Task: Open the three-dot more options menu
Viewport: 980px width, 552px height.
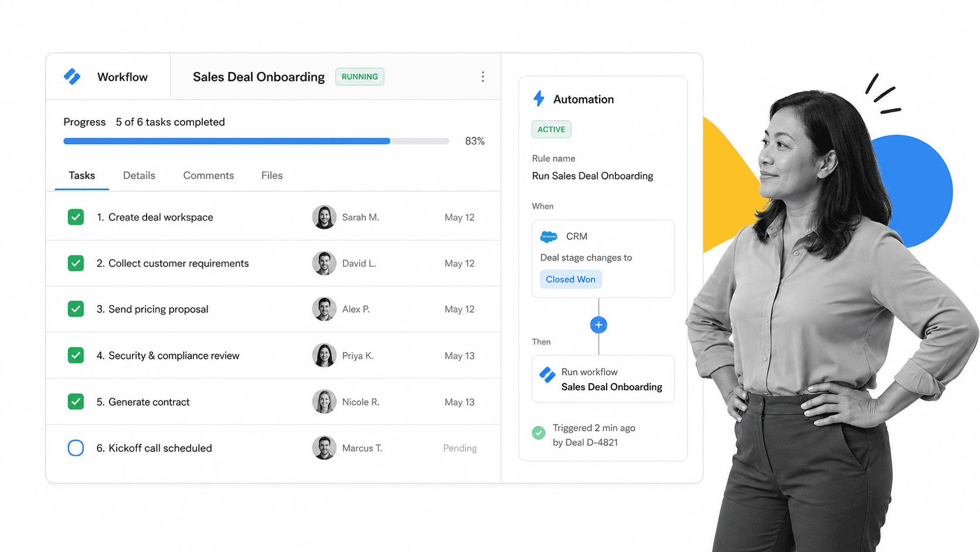Action: tap(482, 77)
